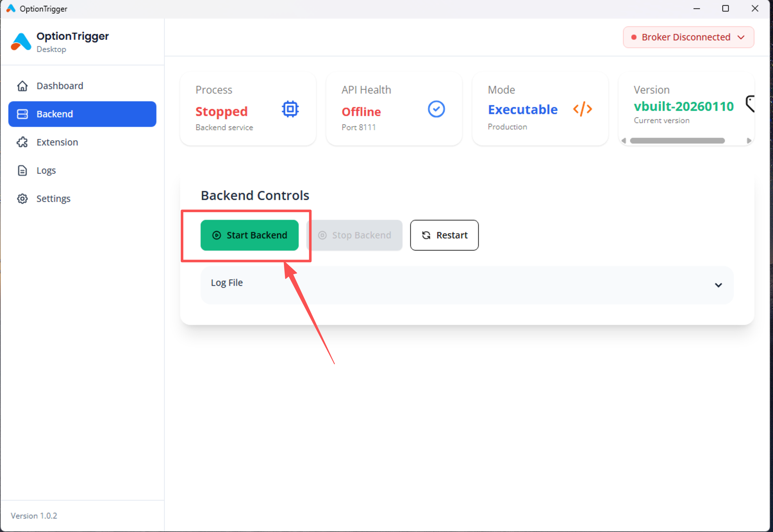Minimize the OptionTrigger window
This screenshot has width=773, height=532.
point(696,9)
